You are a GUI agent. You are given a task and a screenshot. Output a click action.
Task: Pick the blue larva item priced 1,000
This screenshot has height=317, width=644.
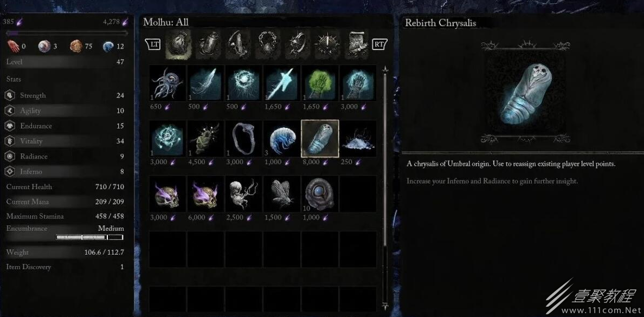pos(282,138)
